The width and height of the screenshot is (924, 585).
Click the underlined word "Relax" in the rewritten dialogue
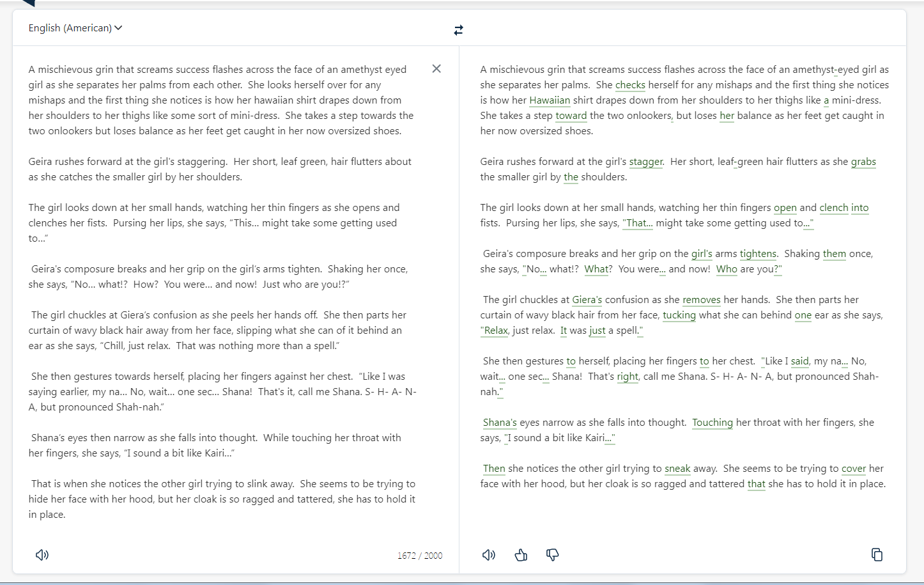coord(496,331)
